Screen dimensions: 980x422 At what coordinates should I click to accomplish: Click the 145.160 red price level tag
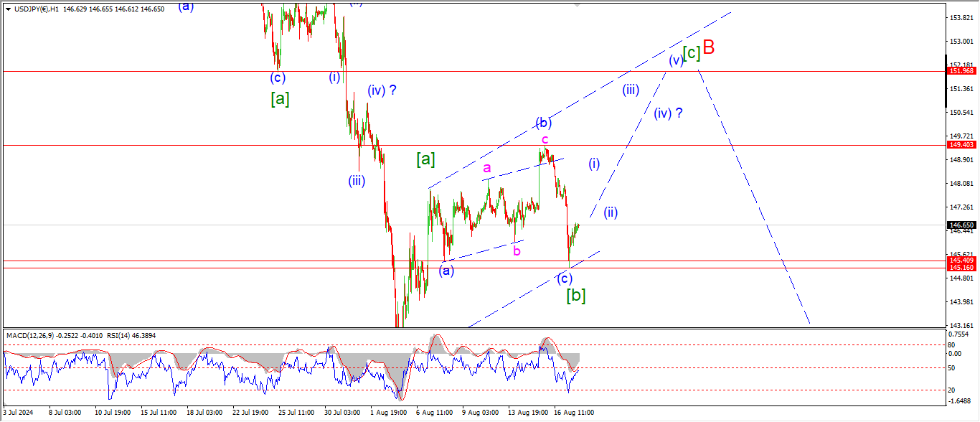click(x=961, y=268)
